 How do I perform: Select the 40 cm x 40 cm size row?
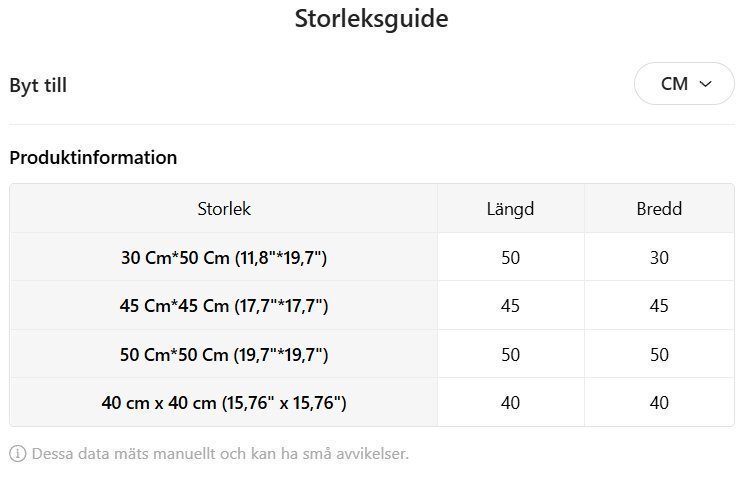click(x=224, y=403)
